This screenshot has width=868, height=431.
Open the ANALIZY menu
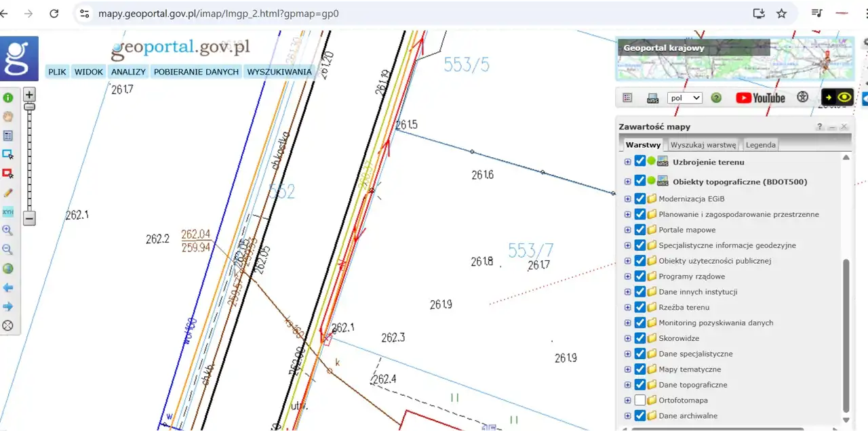tap(128, 72)
